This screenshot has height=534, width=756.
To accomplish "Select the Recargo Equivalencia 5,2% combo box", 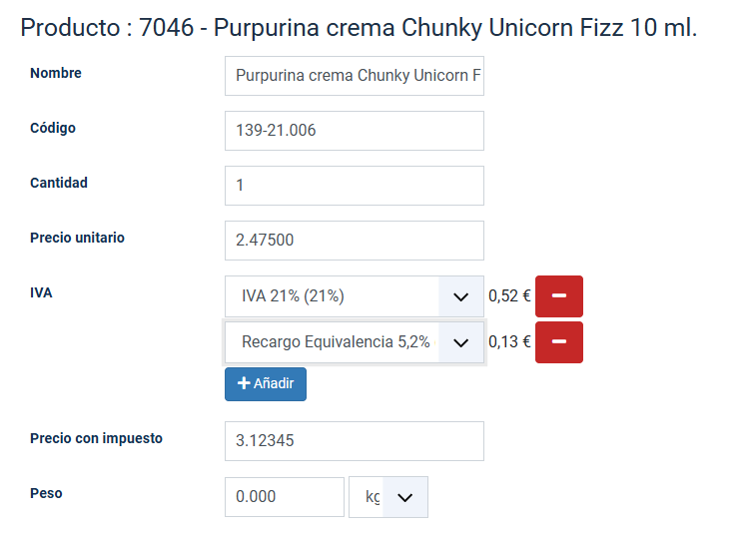I will click(x=355, y=342).
